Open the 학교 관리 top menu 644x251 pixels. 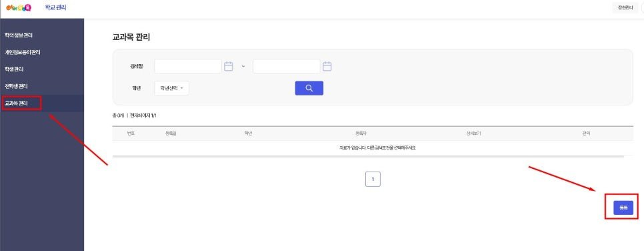click(x=55, y=7)
